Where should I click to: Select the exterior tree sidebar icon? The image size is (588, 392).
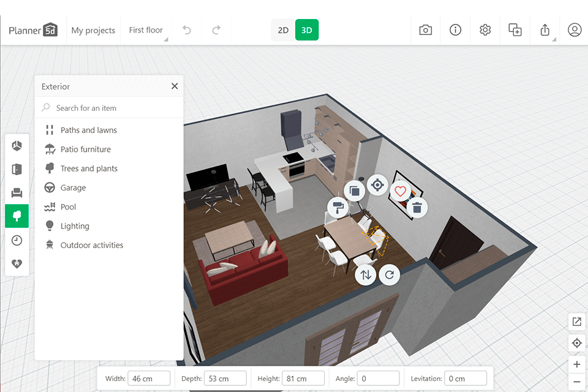coord(17,216)
